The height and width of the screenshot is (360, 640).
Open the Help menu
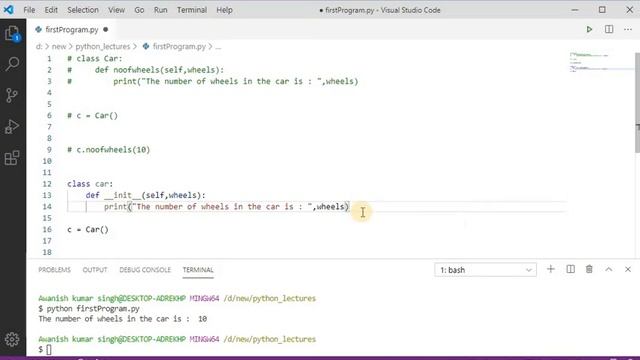tap(224, 10)
